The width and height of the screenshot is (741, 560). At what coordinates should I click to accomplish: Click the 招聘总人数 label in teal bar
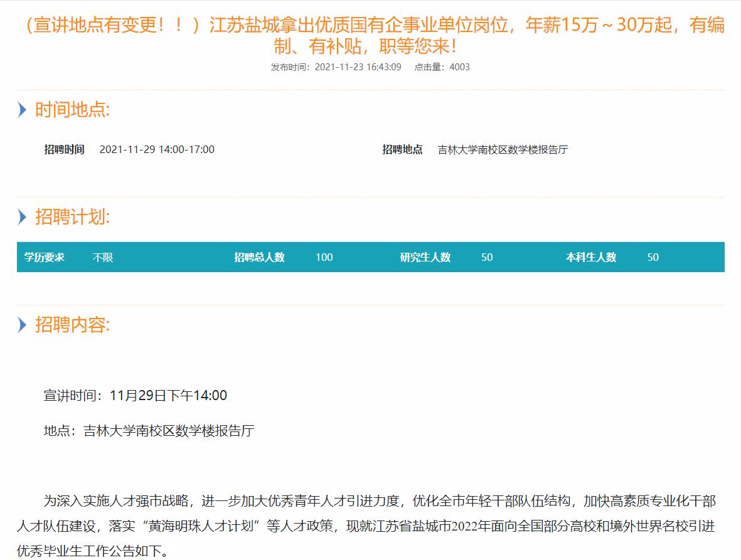pos(259,257)
